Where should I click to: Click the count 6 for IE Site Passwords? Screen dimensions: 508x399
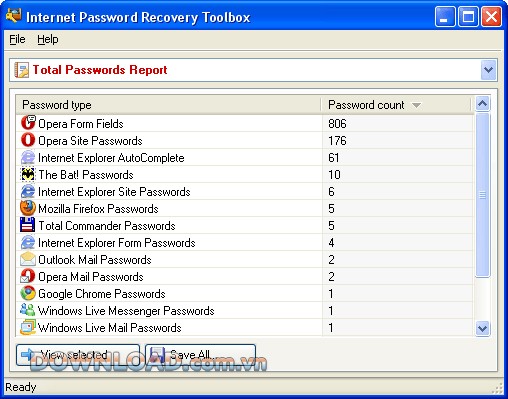pos(331,192)
